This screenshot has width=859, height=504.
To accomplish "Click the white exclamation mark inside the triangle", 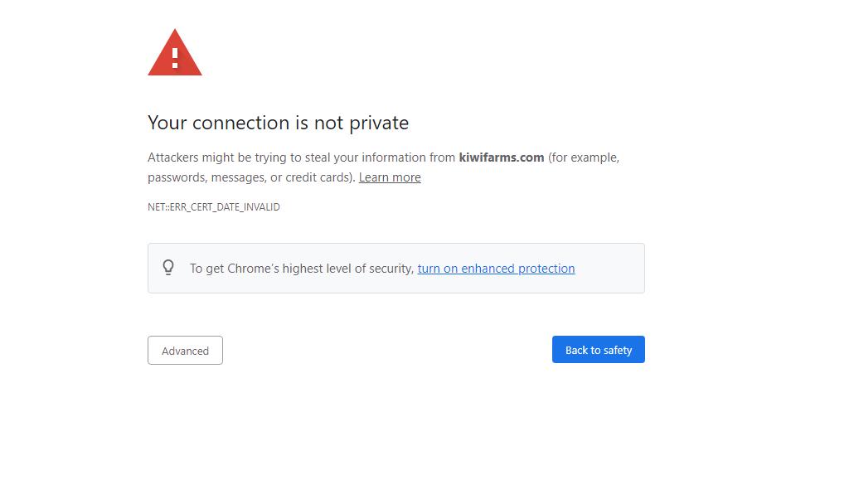I will click(175, 58).
